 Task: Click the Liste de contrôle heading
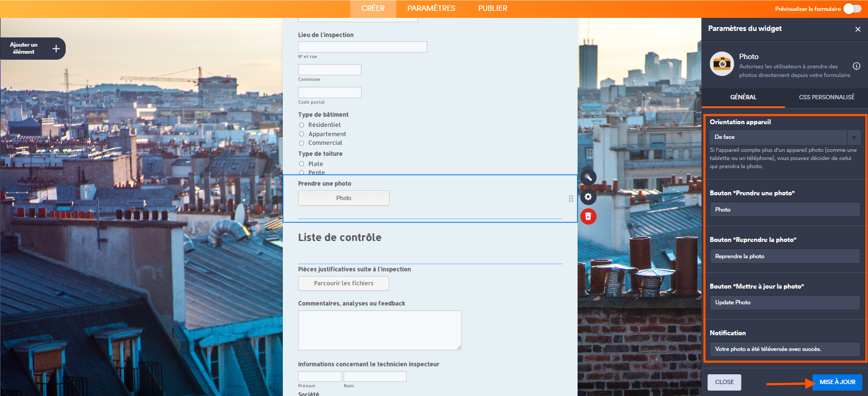pos(340,238)
